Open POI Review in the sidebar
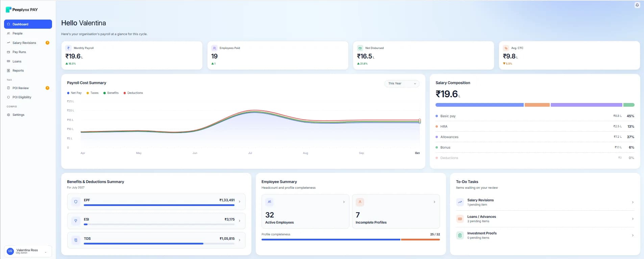644x259 pixels. click(28, 88)
